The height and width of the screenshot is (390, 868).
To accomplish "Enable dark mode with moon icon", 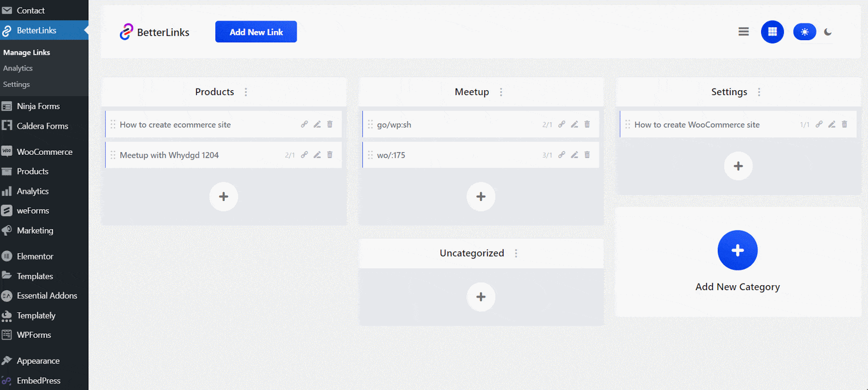I will click(827, 32).
